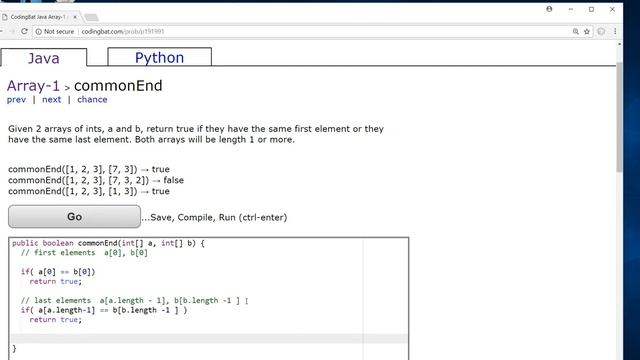
Task: Go to the next problem link
Action: [51, 100]
